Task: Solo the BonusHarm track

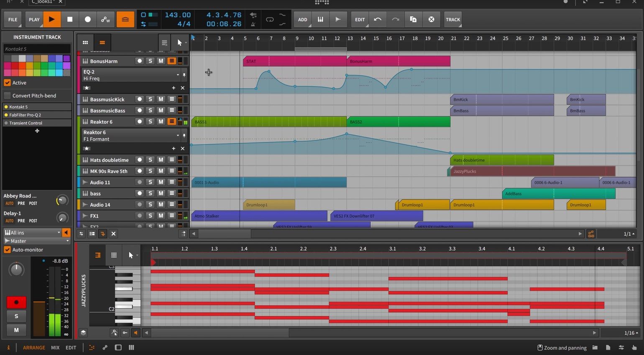Action: (150, 61)
